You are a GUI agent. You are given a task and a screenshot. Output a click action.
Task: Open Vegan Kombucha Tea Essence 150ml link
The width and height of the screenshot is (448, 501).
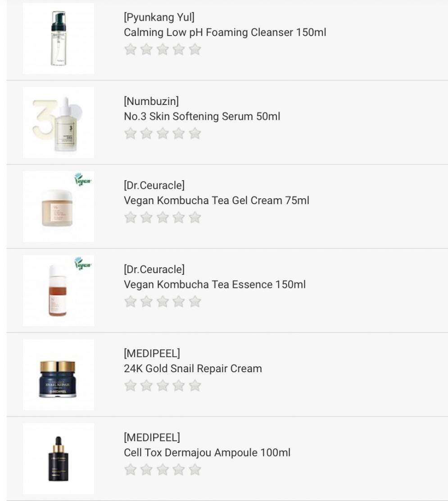(x=215, y=284)
